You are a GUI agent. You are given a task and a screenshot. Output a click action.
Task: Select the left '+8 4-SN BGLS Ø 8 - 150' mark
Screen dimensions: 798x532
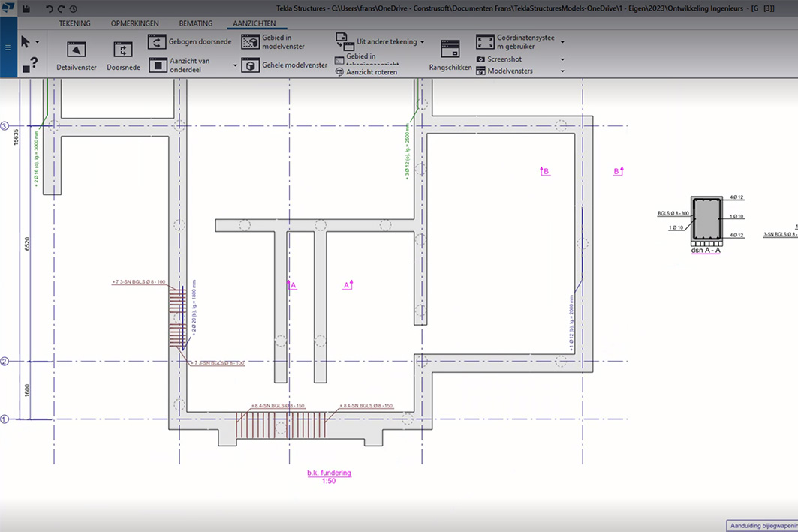(x=278, y=406)
